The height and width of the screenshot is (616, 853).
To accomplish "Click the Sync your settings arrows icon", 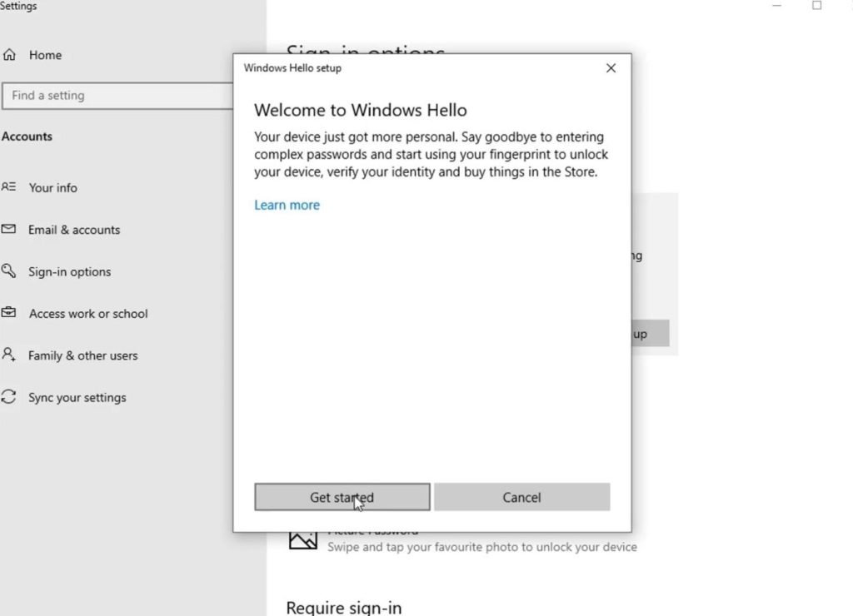I will pyautogui.click(x=8, y=397).
